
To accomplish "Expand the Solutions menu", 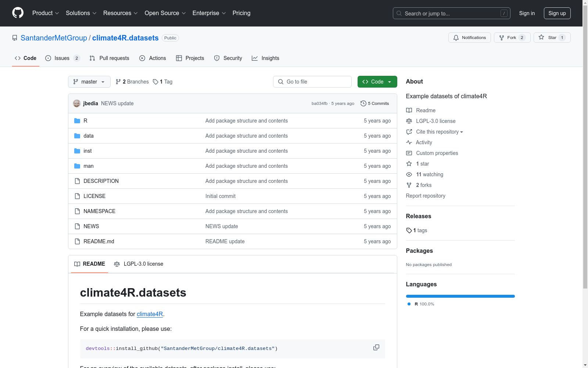I will (x=81, y=13).
